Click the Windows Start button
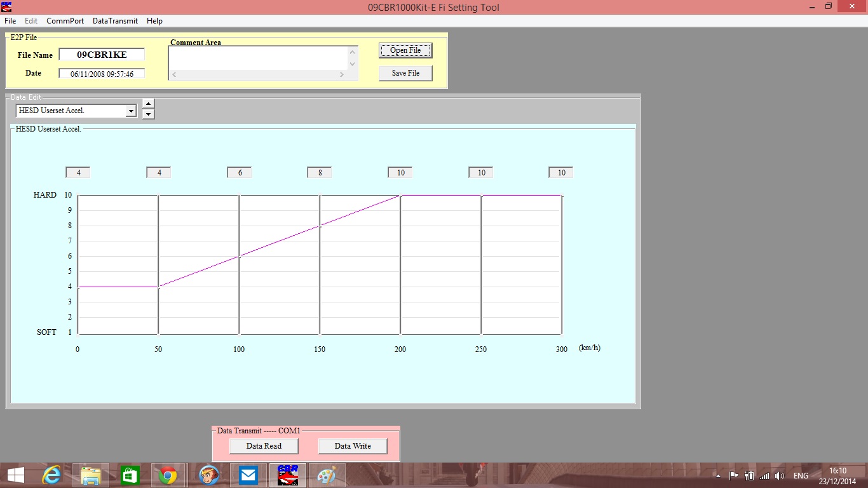The height and width of the screenshot is (488, 868). [16, 475]
